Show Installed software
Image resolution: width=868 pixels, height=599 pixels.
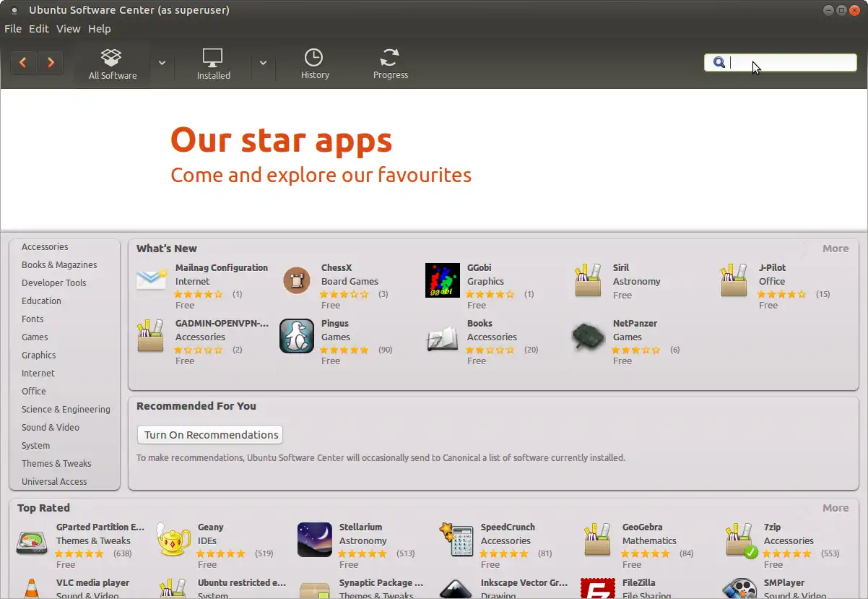(x=213, y=64)
